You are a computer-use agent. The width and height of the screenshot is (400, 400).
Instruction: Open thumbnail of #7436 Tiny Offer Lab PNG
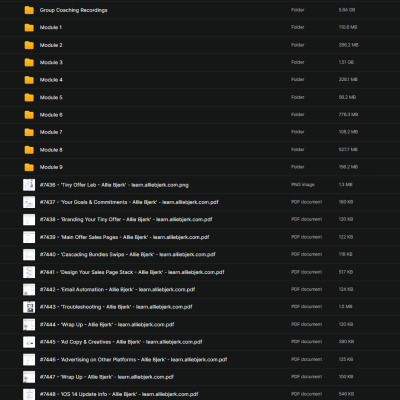(29, 185)
